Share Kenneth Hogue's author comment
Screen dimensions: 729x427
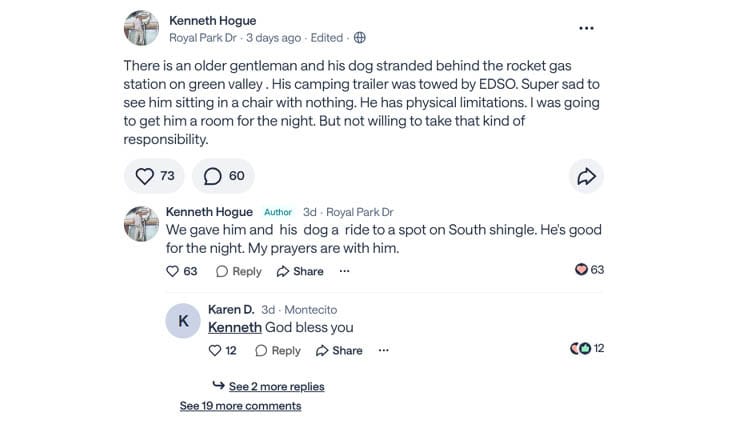300,271
